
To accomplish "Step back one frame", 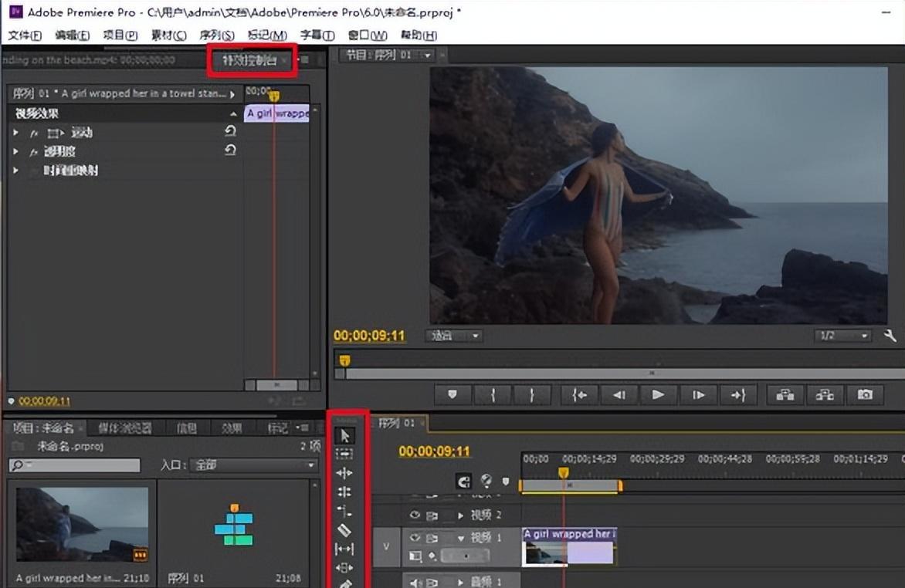I will click(x=619, y=394).
